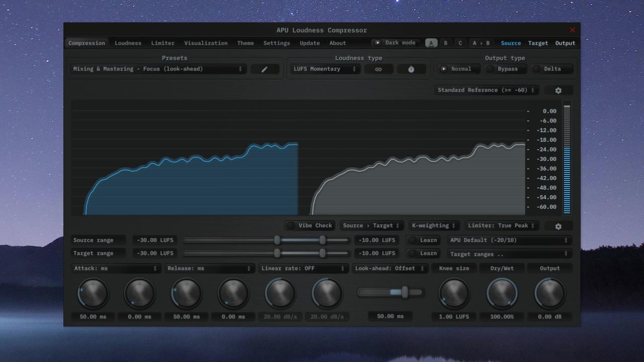
Task: Click the Source range slider's right handle
Action: click(323, 240)
